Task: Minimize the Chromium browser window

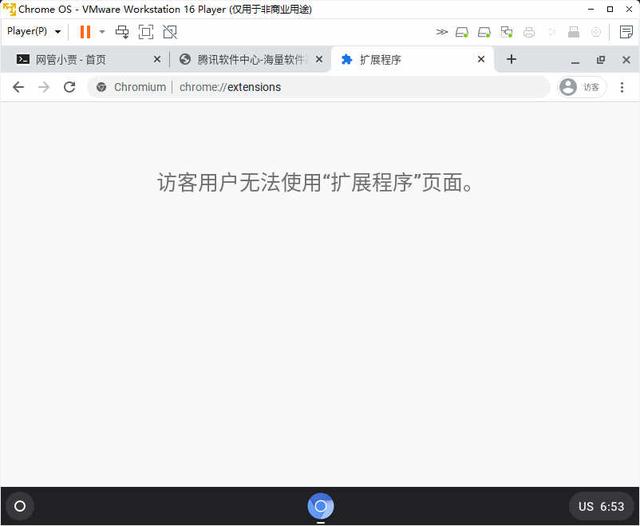Action: tap(575, 60)
